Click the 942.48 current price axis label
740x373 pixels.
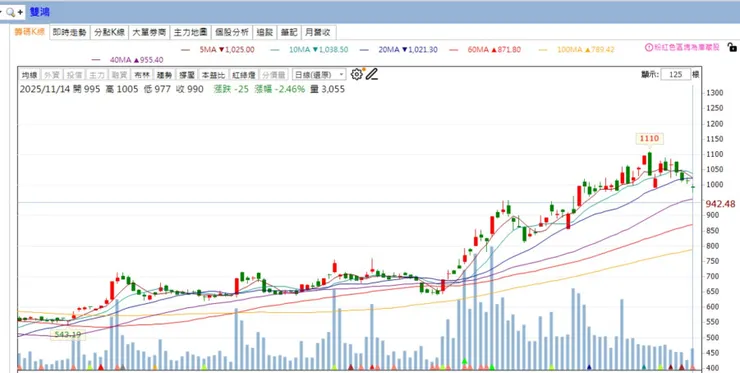click(x=720, y=204)
